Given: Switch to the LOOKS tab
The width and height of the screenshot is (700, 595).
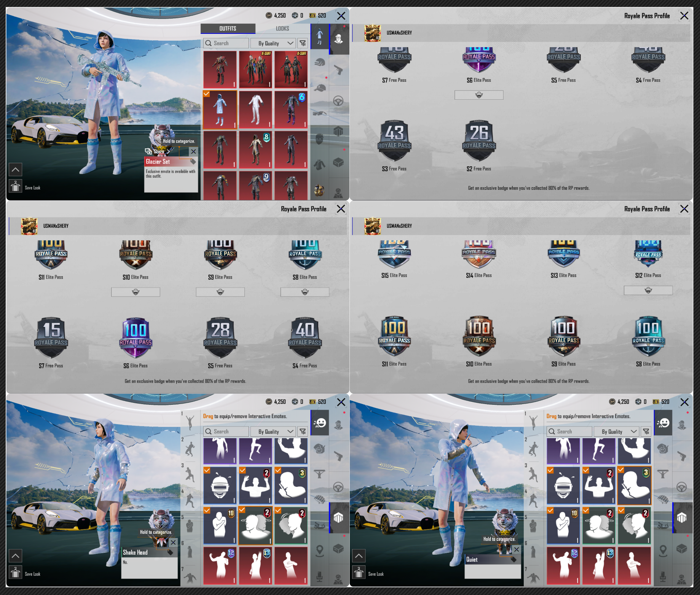Looking at the screenshot, I should click(x=282, y=29).
